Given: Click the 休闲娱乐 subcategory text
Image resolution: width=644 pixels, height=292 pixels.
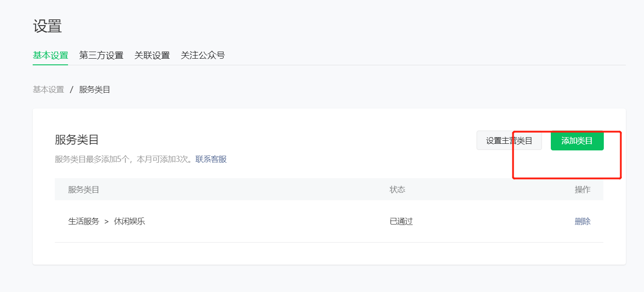Looking at the screenshot, I should coord(129,221).
